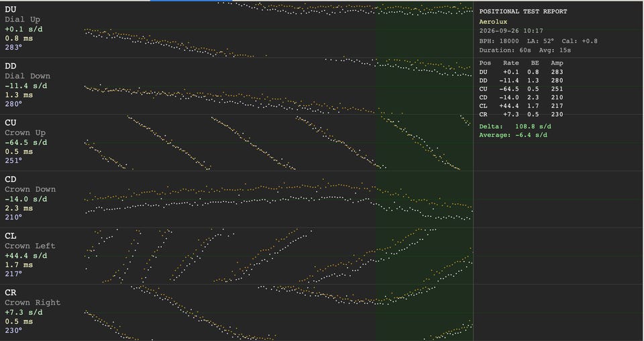
Task: Select the "Avg: 15s" averaging setting
Action: pyautogui.click(x=555, y=50)
